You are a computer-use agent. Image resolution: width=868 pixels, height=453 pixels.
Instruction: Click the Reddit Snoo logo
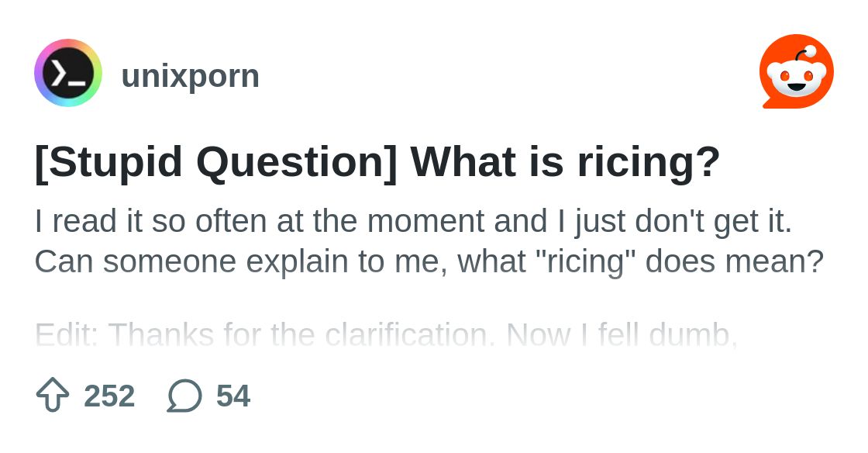click(x=797, y=71)
